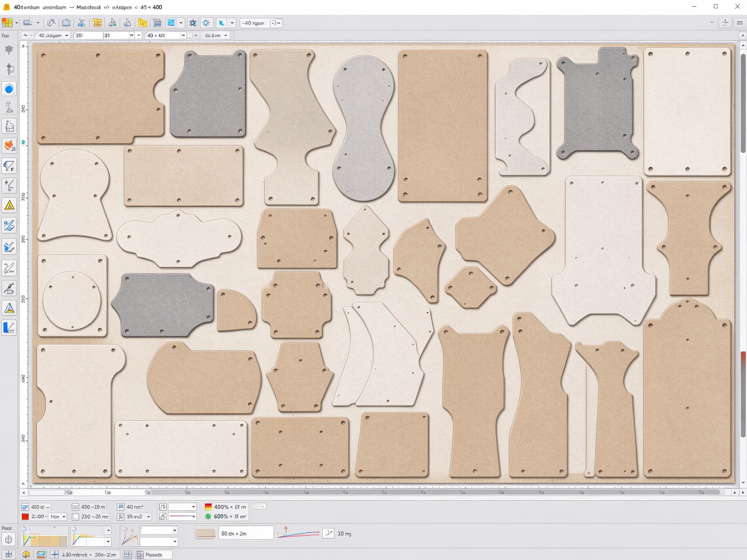Viewport: 747px width, 560px height.
Task: Select the gray pushpin tool at sidebar top
Action: pyautogui.click(x=9, y=50)
